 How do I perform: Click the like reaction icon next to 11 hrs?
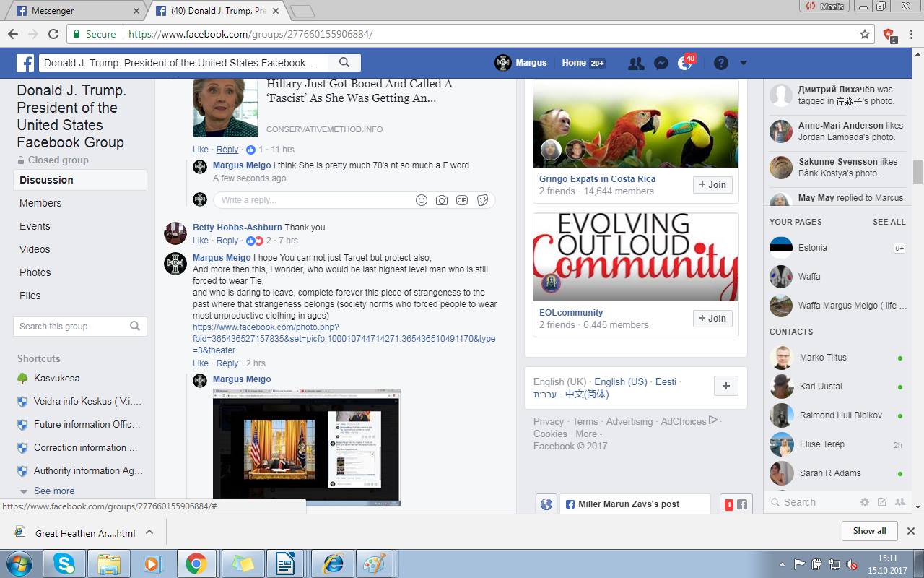pyautogui.click(x=251, y=150)
